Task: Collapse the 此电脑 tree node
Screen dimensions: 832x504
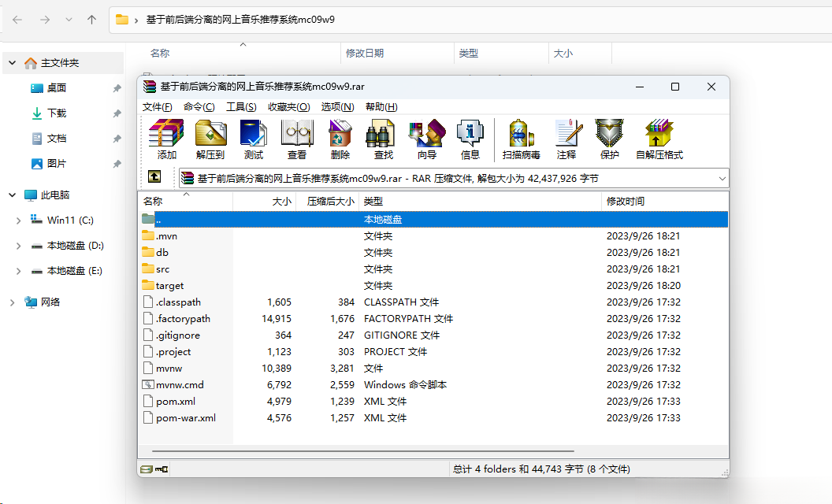Action: [x=12, y=195]
